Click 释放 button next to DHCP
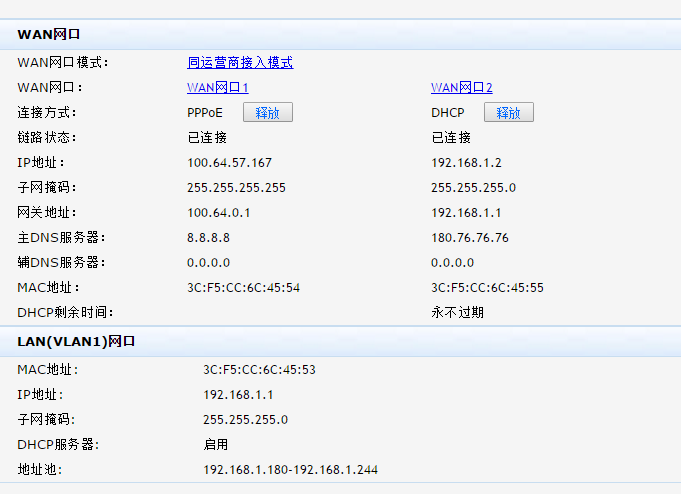The image size is (681, 494). pos(509,113)
